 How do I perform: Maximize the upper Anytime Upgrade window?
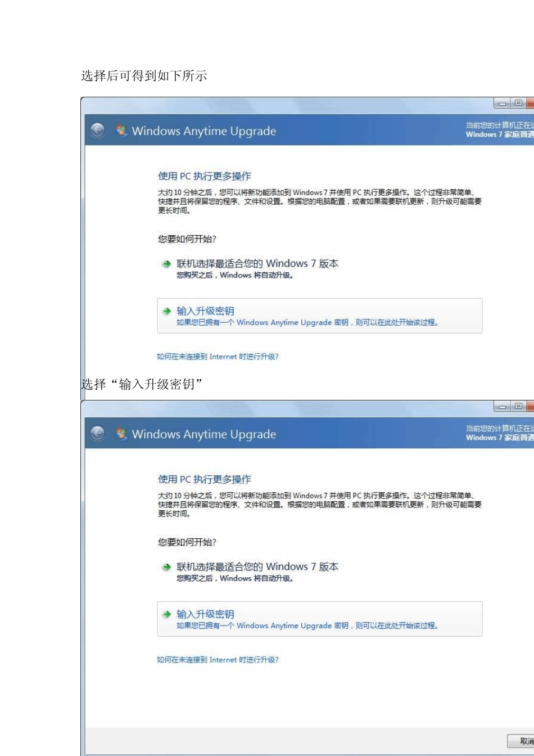(x=518, y=103)
